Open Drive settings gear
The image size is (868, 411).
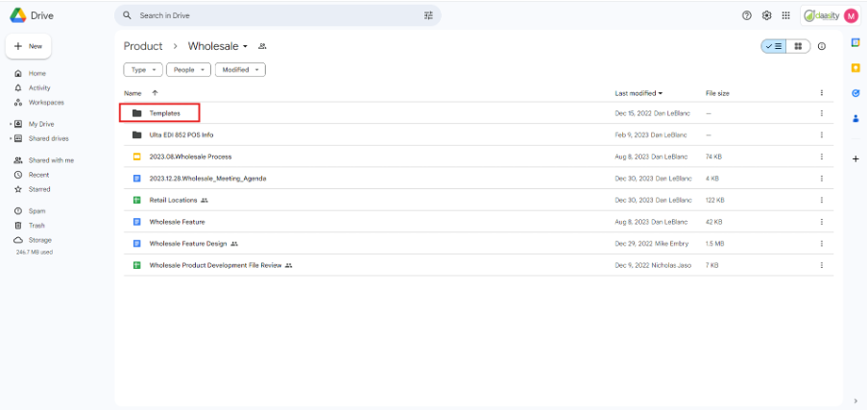tap(767, 15)
